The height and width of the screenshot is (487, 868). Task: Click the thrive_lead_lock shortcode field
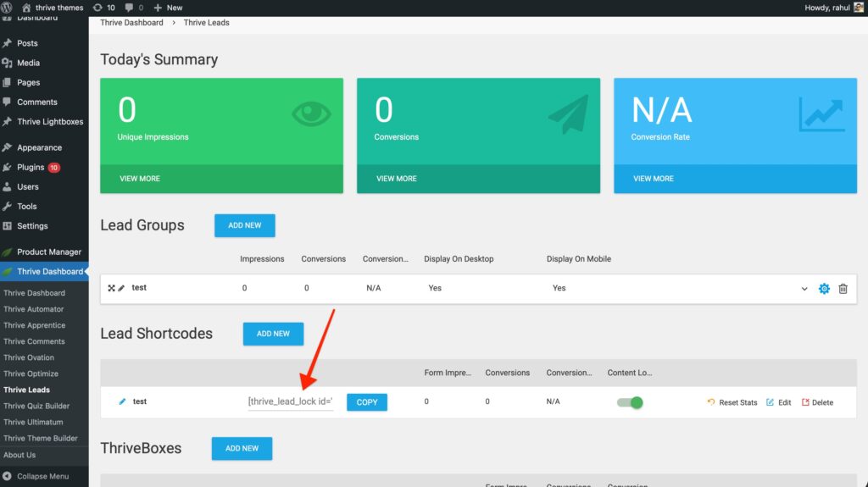point(291,402)
